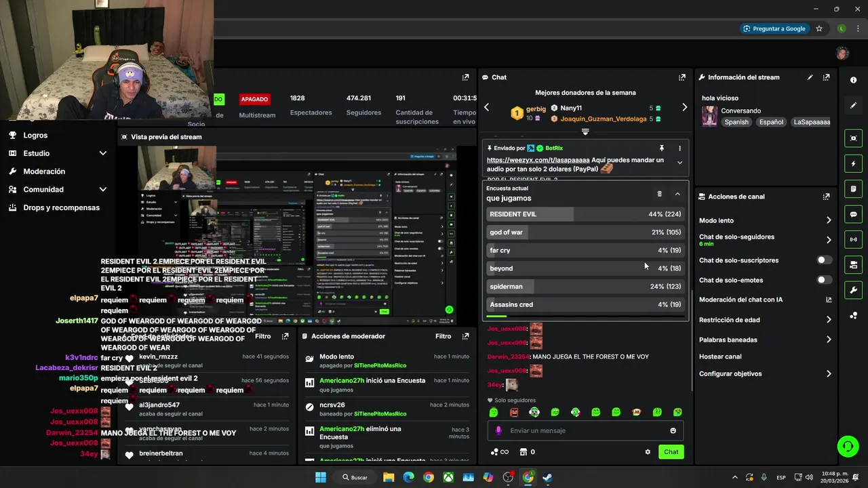Open Configurar objetivos options
This screenshot has height=488, width=868.
pyautogui.click(x=829, y=373)
